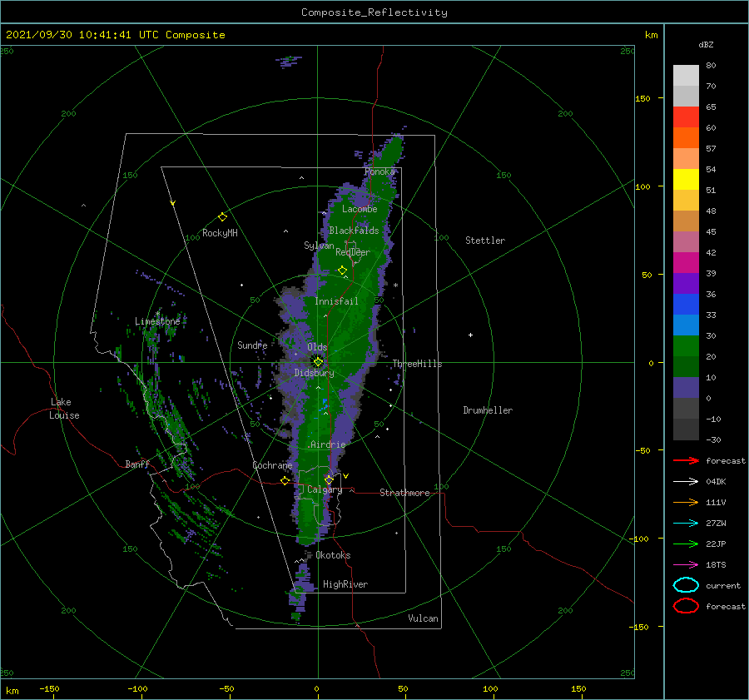Image resolution: width=749 pixels, height=700 pixels.
Task: Click the Lake Louise label
Action: (64, 409)
